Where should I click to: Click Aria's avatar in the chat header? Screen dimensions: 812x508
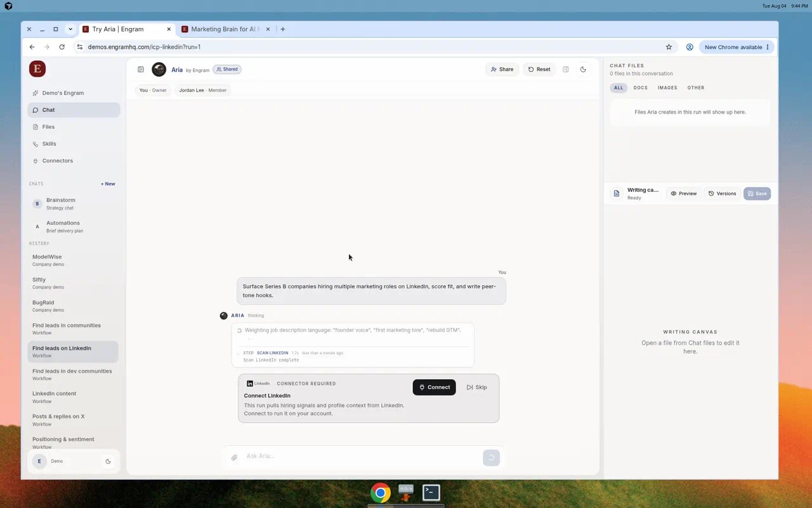(159, 69)
